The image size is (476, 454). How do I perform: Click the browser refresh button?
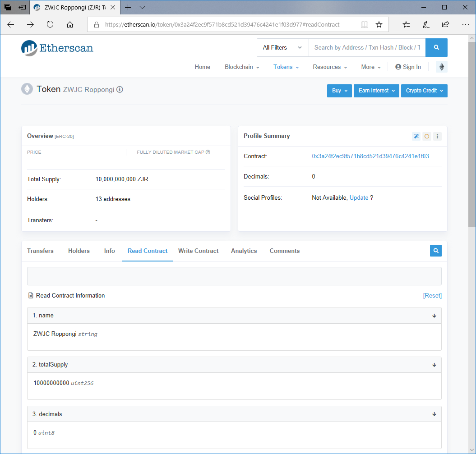[50, 24]
